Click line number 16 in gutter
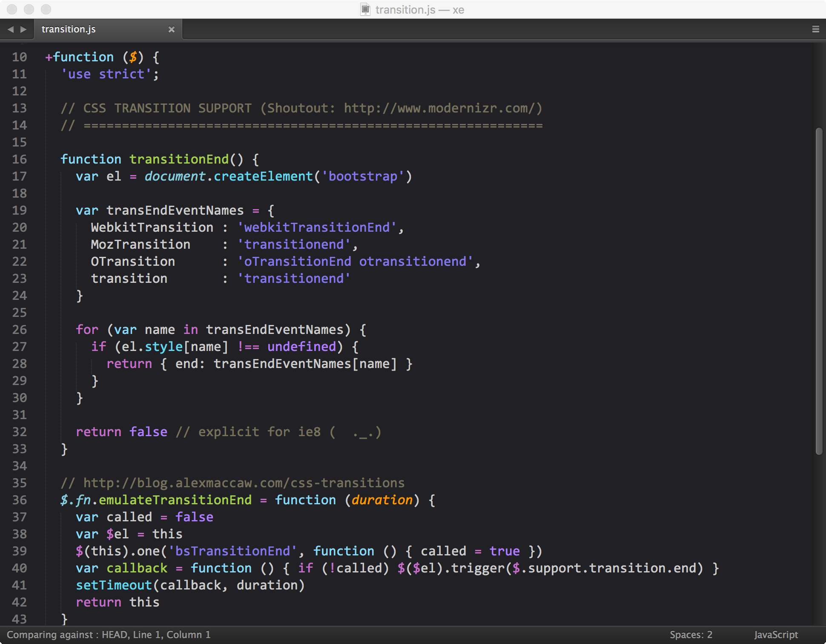This screenshot has height=644, width=826. [x=20, y=159]
